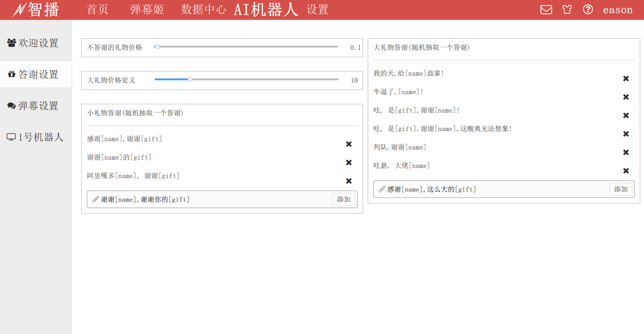Click reply text 感谢[name],谢谢[gift]
This screenshot has width=644, height=334.
click(x=125, y=139)
